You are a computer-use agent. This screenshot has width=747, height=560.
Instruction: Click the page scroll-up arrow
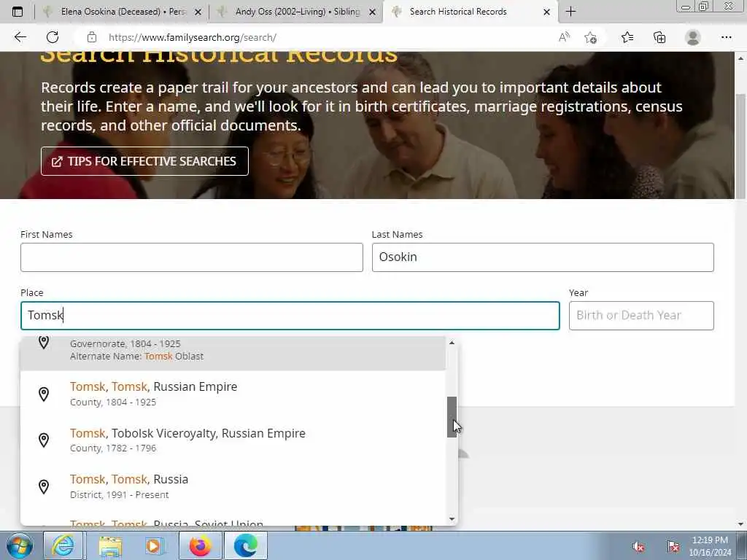point(740,58)
